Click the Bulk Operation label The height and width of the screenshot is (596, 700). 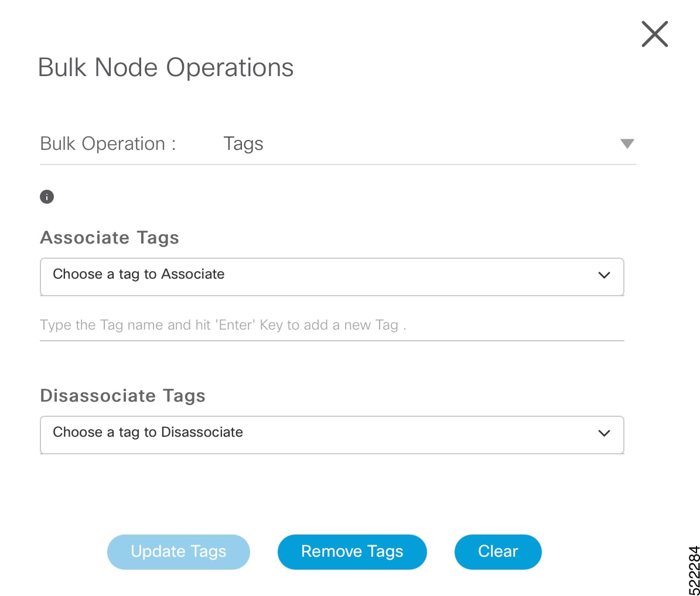coord(108,143)
